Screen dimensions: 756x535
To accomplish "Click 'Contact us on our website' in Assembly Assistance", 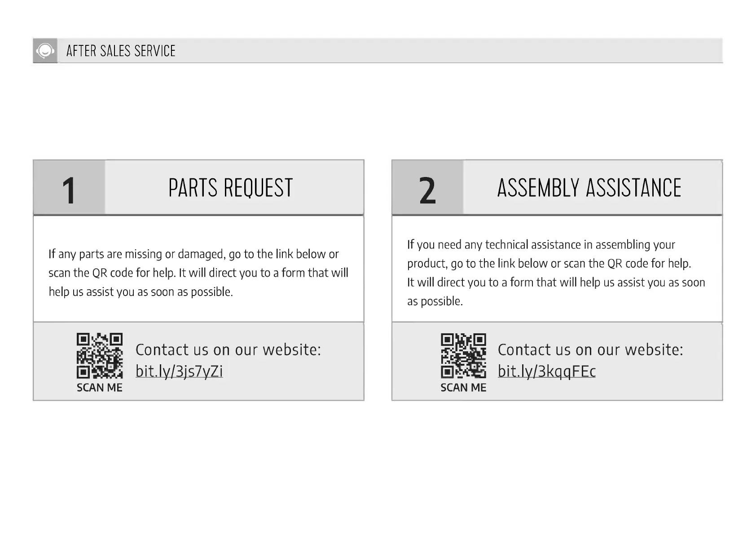I will tap(590, 349).
